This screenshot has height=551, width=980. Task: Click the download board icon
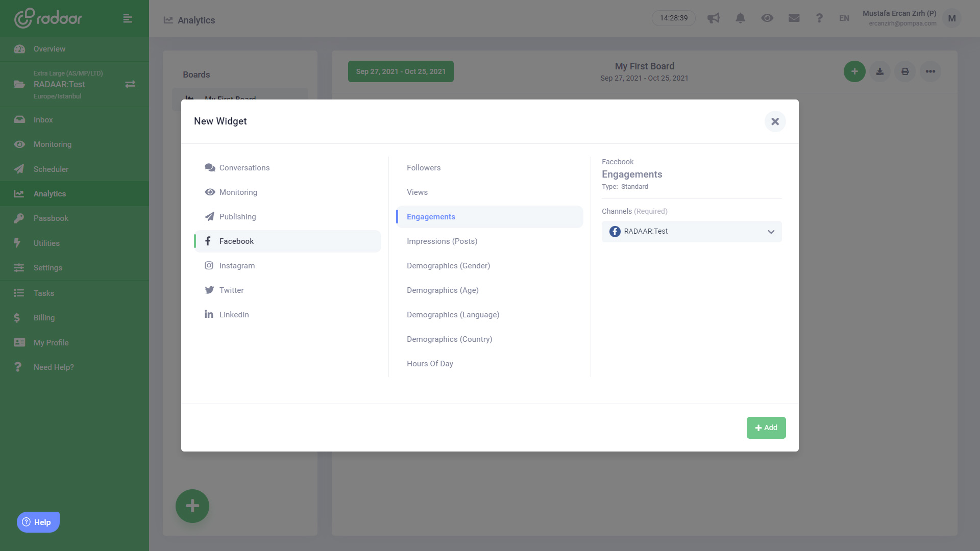click(879, 71)
